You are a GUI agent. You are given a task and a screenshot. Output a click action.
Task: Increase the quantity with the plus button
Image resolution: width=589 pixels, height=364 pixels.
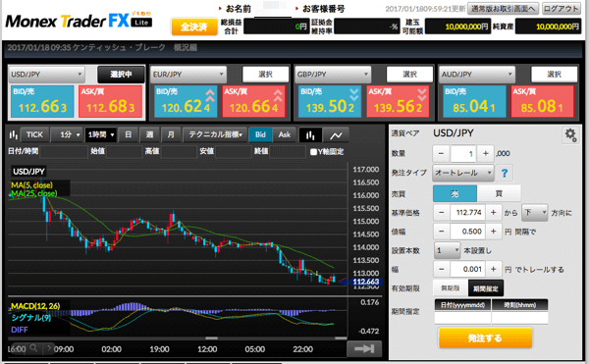click(485, 153)
